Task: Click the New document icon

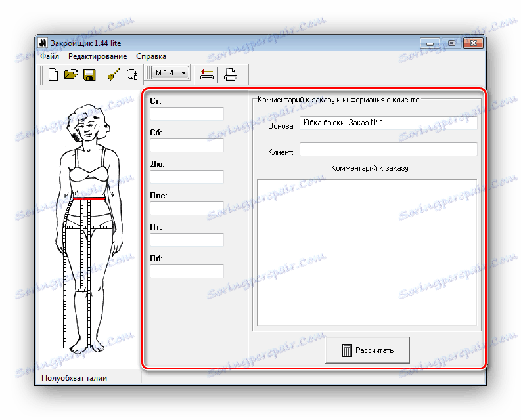Action: point(53,74)
